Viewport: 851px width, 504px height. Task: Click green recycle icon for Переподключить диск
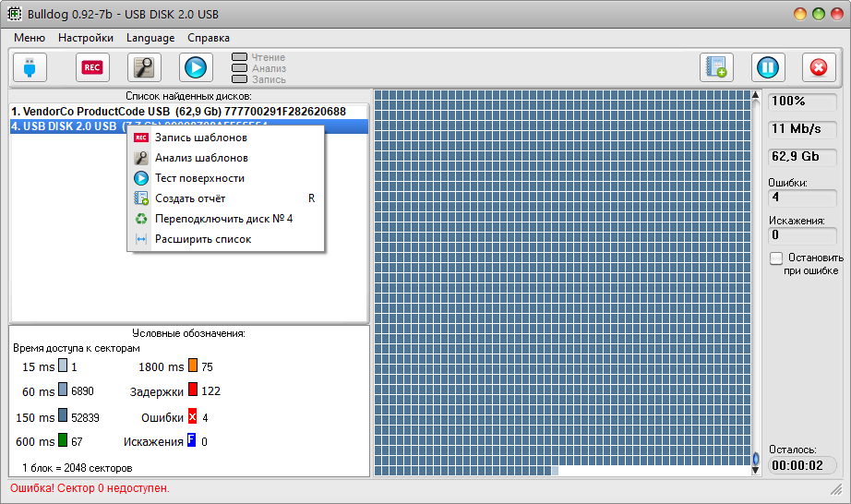[141, 219]
